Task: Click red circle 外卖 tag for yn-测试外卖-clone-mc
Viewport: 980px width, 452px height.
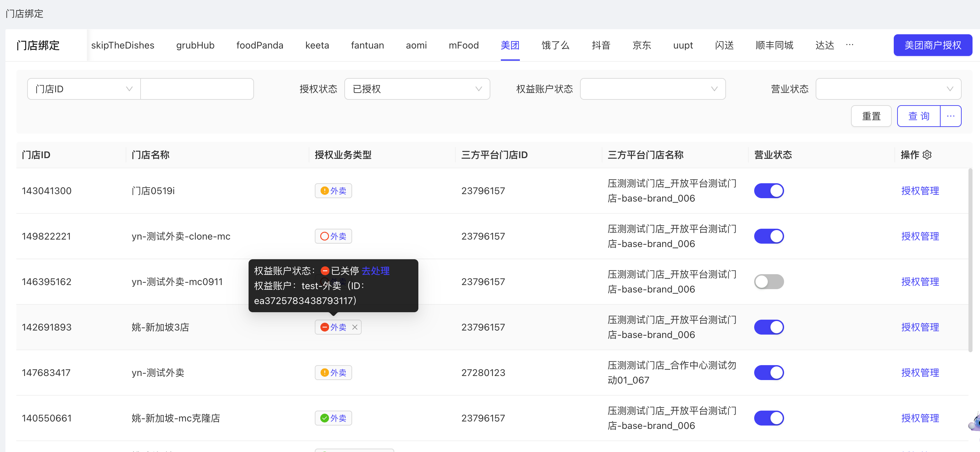Action: point(333,237)
